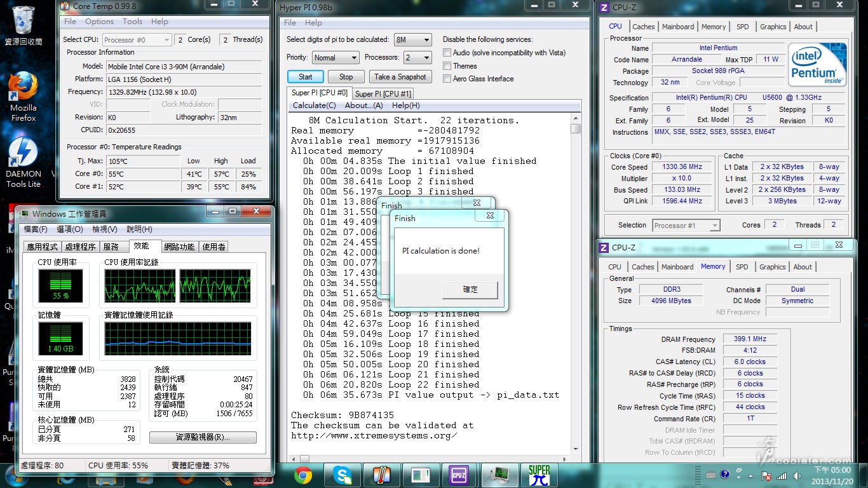Switch to Core Temp thermometer taskbar icon
This screenshot has height=488, width=868.
(381, 475)
